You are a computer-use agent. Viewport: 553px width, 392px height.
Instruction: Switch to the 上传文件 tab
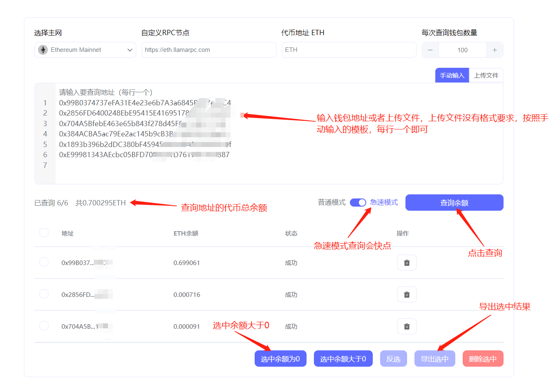pyautogui.click(x=486, y=75)
